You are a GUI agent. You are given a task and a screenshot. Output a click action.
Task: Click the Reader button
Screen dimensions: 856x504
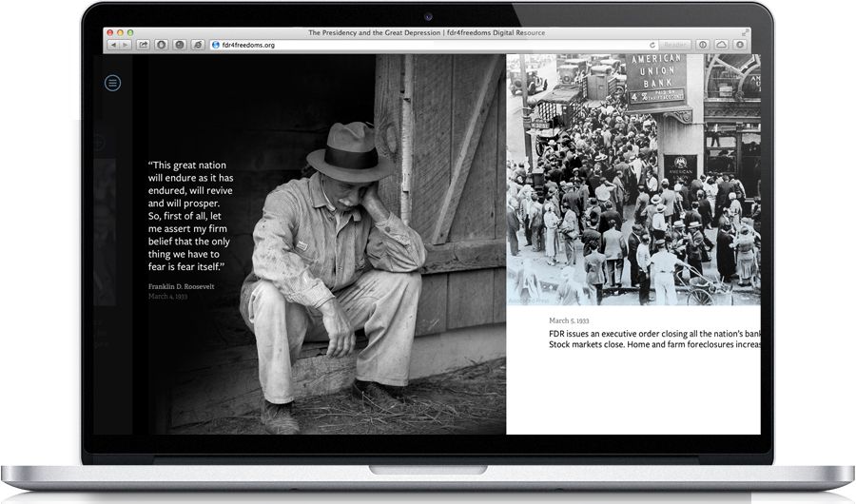(x=674, y=45)
